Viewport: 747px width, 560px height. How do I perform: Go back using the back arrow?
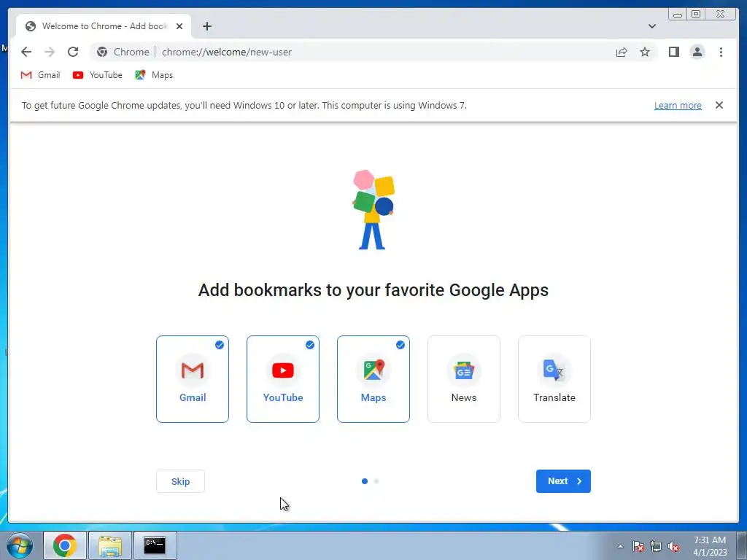[26, 52]
